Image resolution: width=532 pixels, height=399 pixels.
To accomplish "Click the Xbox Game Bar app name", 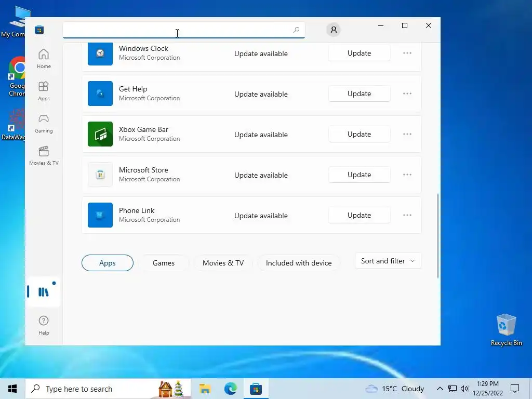I will pos(143,129).
